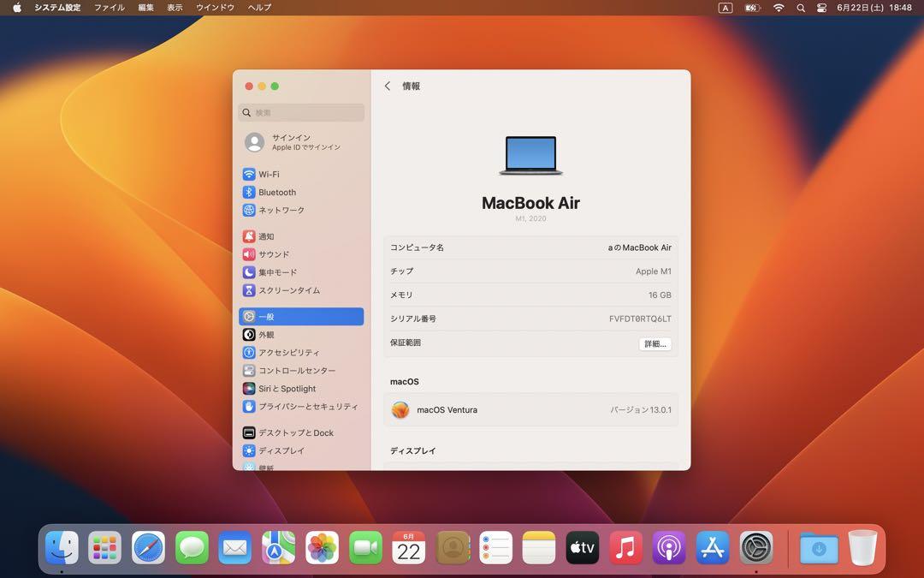
Task: Select ネットワーク in the sidebar
Action: click(x=301, y=210)
